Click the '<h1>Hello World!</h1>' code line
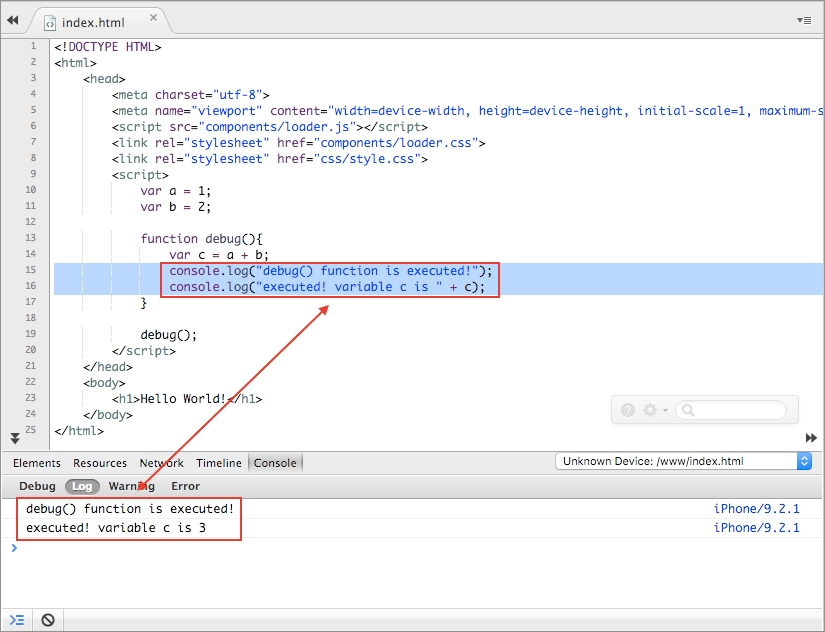This screenshot has width=825, height=632. pyautogui.click(x=187, y=399)
